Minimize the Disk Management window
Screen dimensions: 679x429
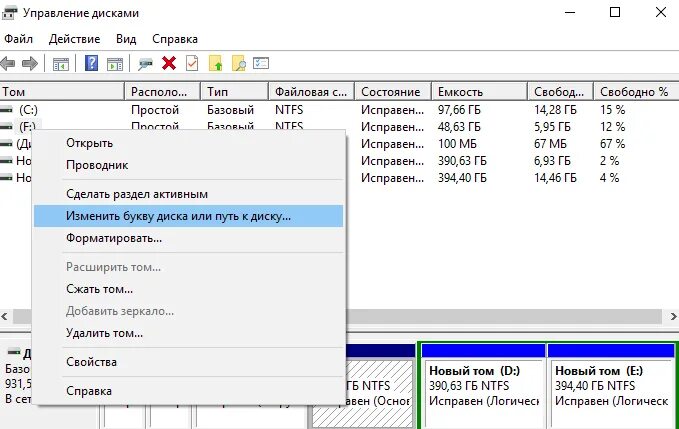pyautogui.click(x=570, y=12)
